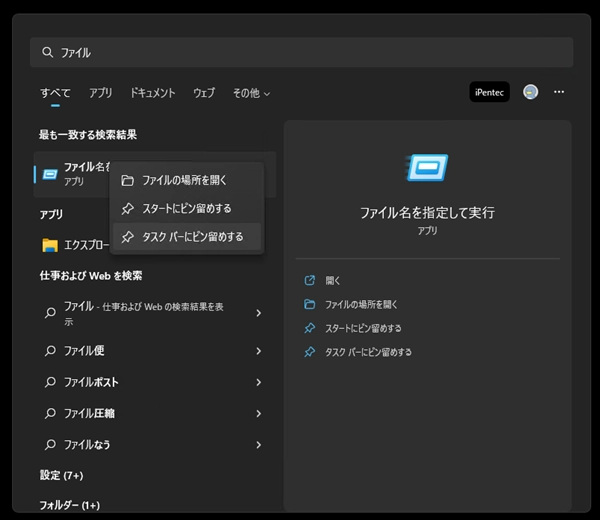Click the 最も一致する検索結果 heading
Image resolution: width=600 pixels, height=520 pixels.
88,135
